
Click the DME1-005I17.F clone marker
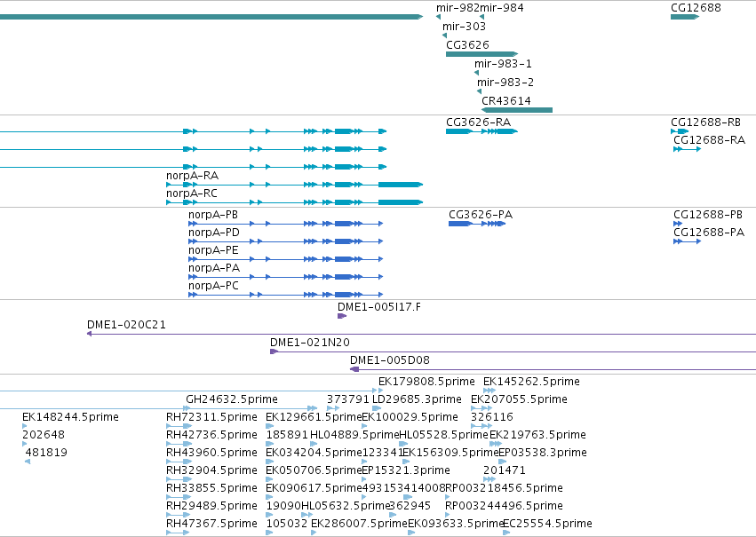tap(342, 316)
